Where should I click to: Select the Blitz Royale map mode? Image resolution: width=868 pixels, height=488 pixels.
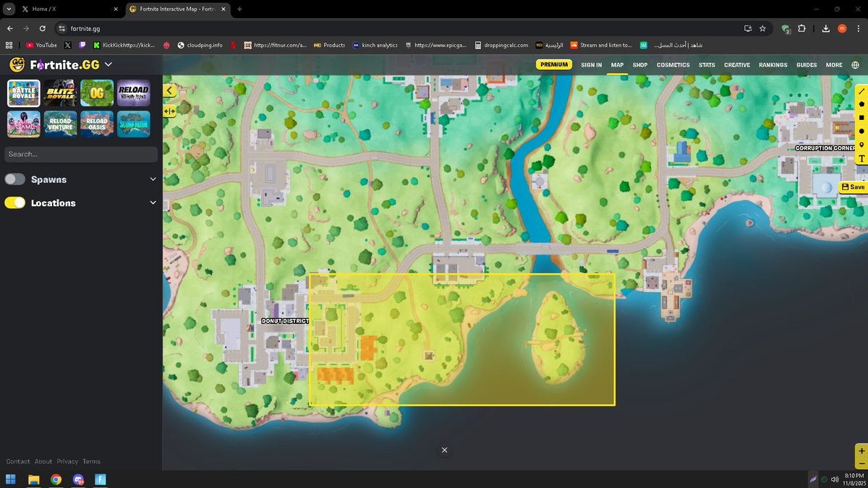pyautogui.click(x=60, y=93)
